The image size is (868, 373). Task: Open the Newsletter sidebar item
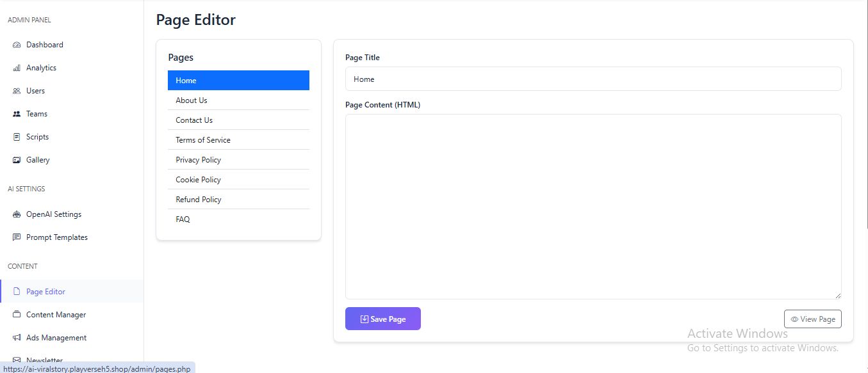[x=44, y=360]
